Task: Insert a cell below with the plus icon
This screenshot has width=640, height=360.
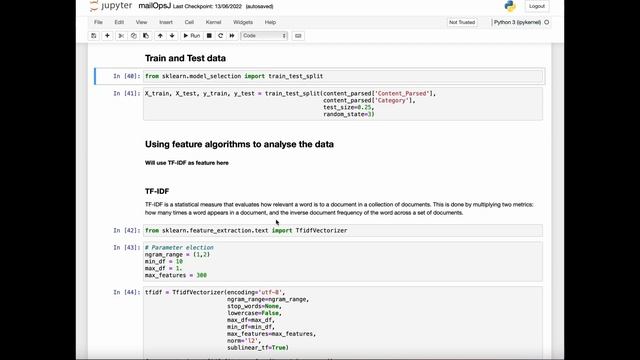Action: point(107,36)
